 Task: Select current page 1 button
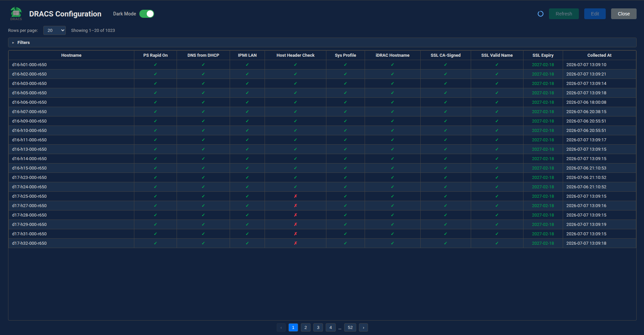293,327
